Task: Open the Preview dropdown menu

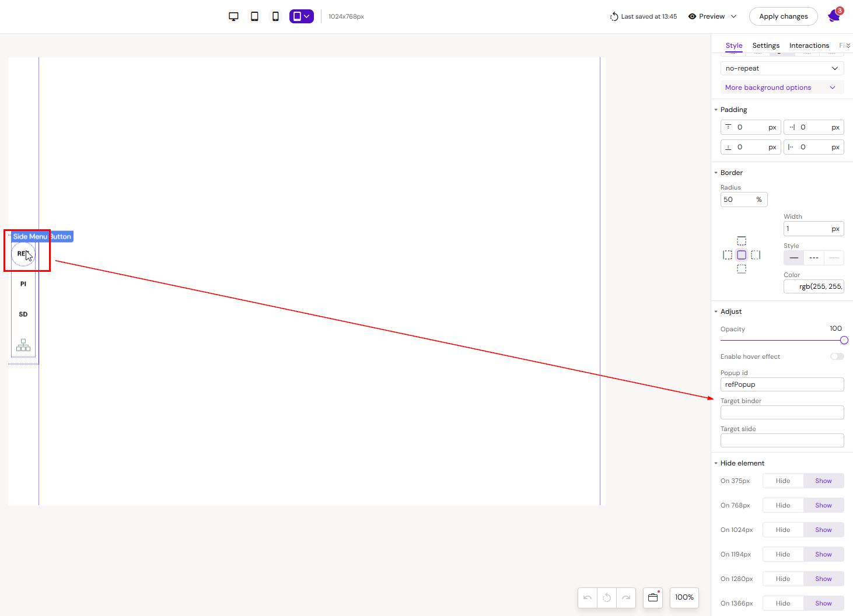Action: [712, 16]
